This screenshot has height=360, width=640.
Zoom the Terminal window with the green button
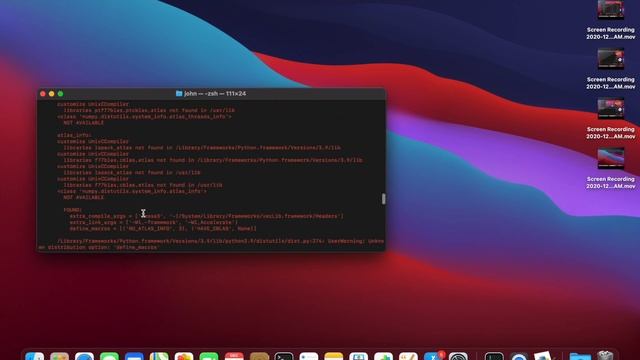click(60, 94)
